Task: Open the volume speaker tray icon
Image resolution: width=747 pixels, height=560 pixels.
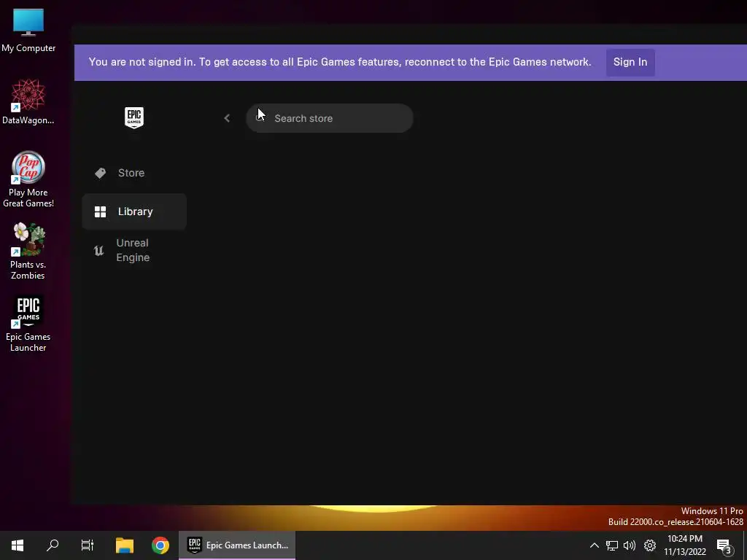Action: [x=630, y=545]
